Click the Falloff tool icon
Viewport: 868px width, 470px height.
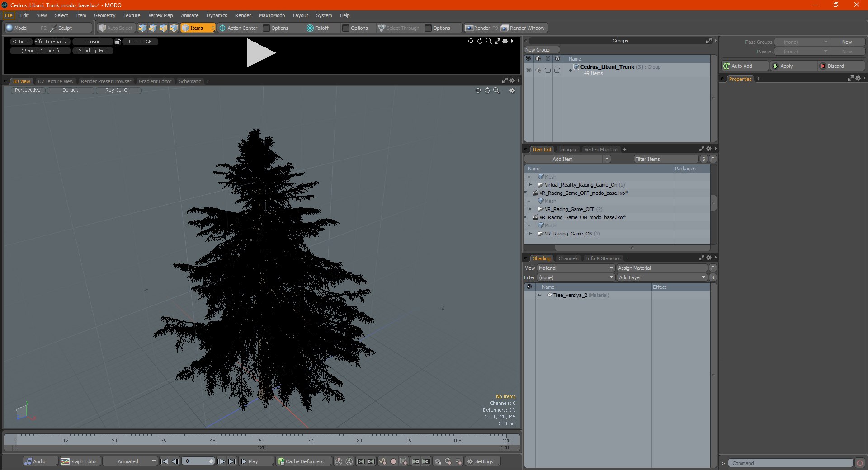(x=310, y=28)
